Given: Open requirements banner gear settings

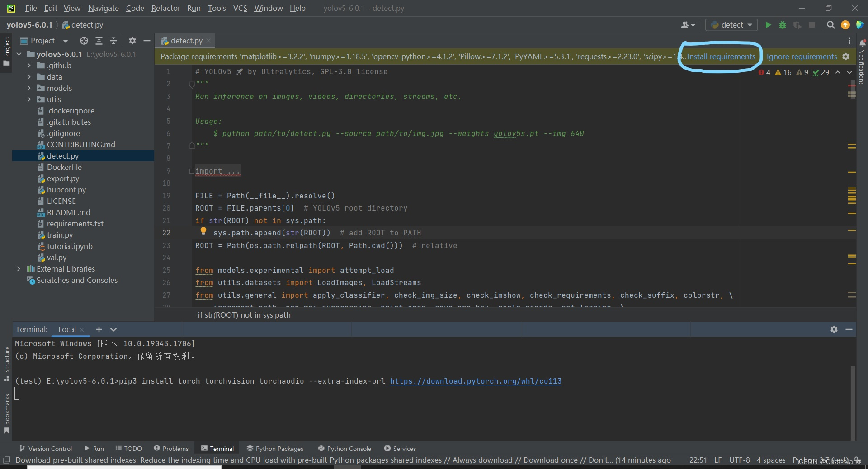Looking at the screenshot, I should click(846, 56).
